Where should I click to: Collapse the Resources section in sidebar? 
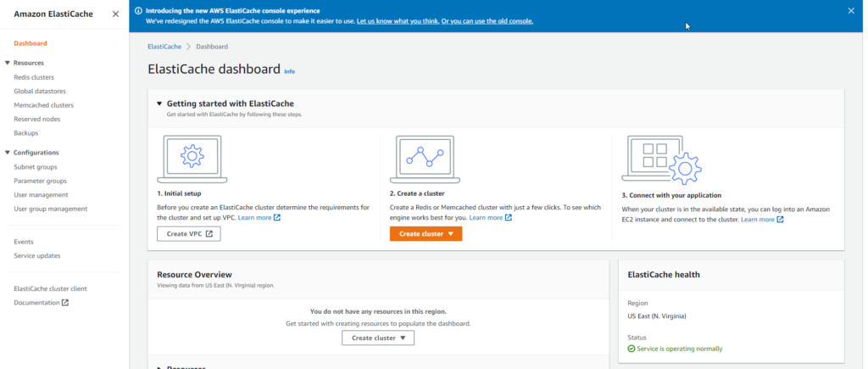pyautogui.click(x=7, y=63)
